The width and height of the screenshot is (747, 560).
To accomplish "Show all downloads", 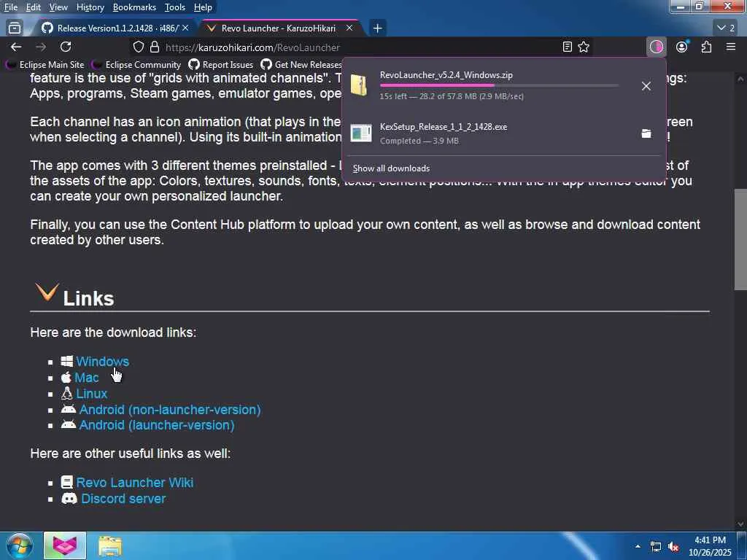I will [391, 168].
